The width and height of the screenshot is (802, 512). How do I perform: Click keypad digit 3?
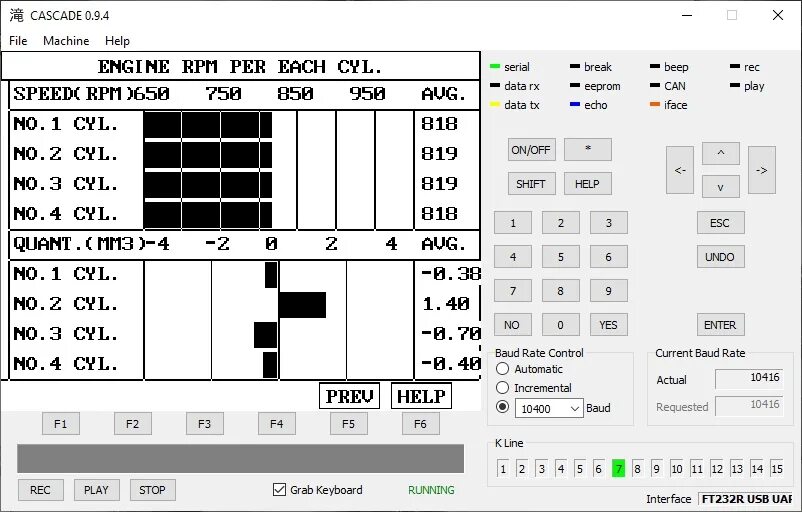tap(609, 222)
